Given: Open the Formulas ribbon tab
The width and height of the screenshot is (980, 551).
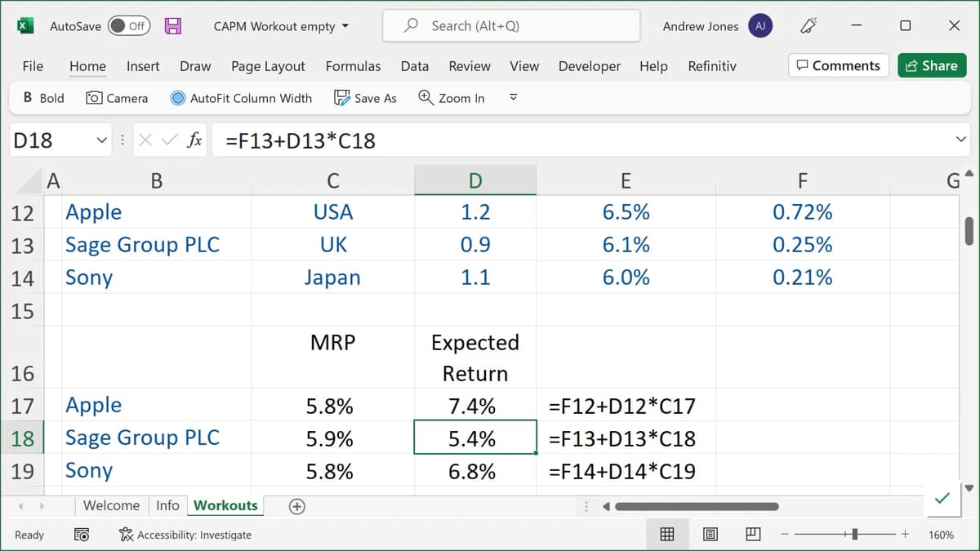Looking at the screenshot, I should pos(353,66).
